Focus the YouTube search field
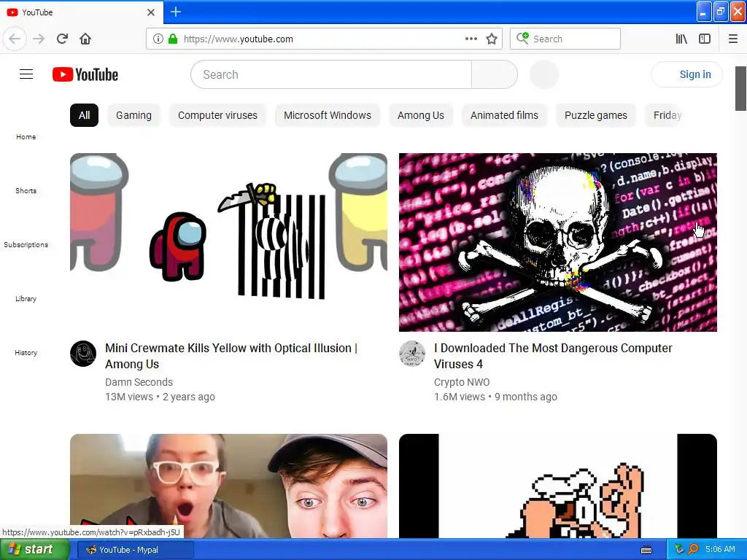The width and height of the screenshot is (747, 560). coord(331,75)
